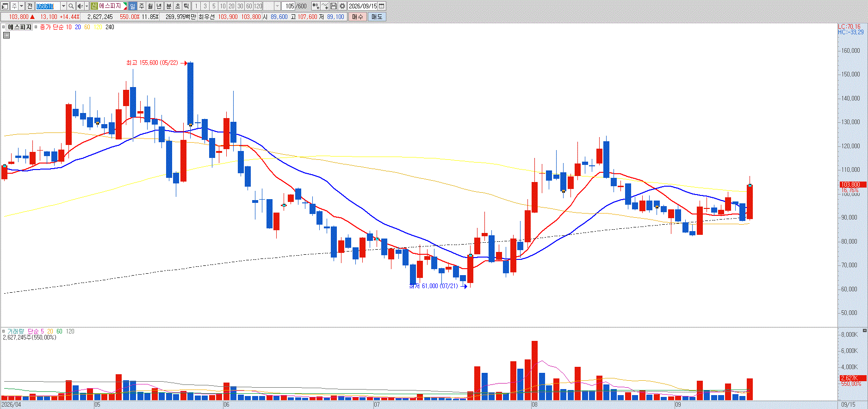Click the window layout icon at top-left
868x409 pixels.
6,6
